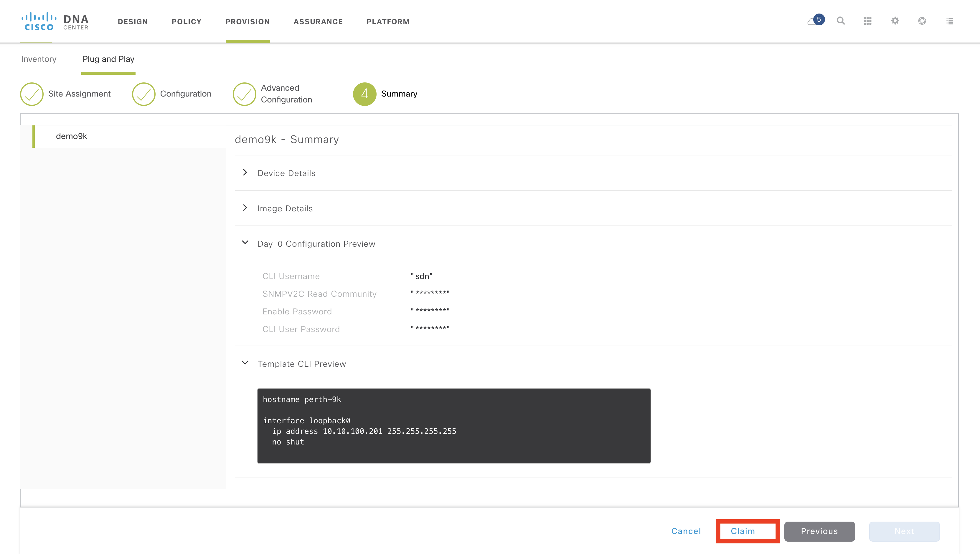Open the settings gear icon
The image size is (980, 554).
pos(895,21)
